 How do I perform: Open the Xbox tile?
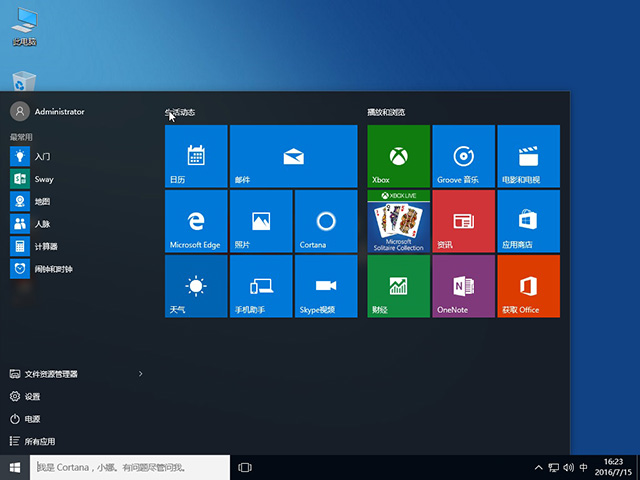398,156
